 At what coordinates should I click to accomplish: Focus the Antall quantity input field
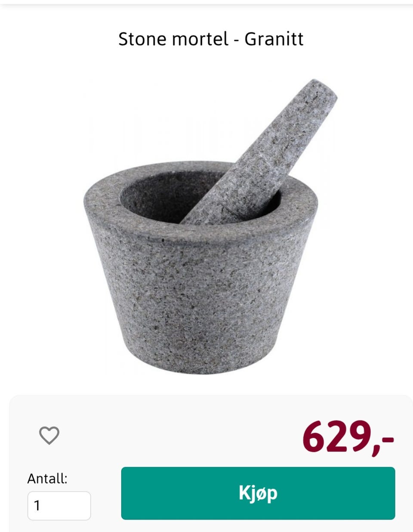click(59, 506)
